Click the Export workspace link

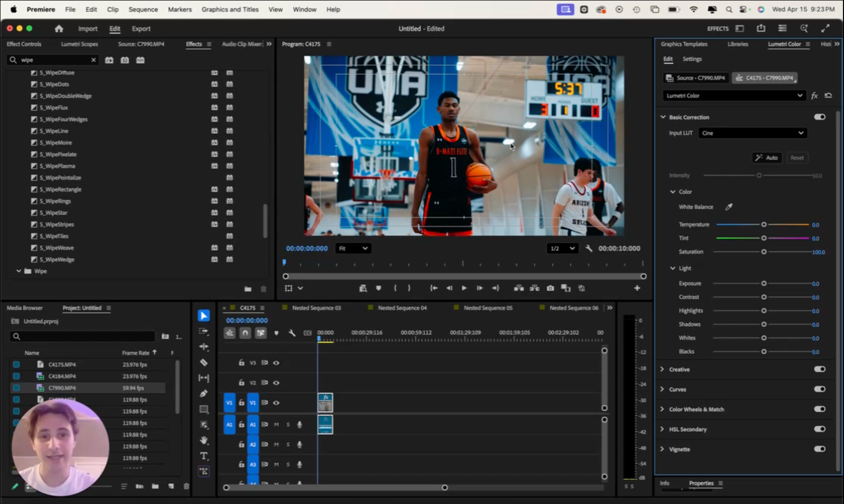point(141,28)
